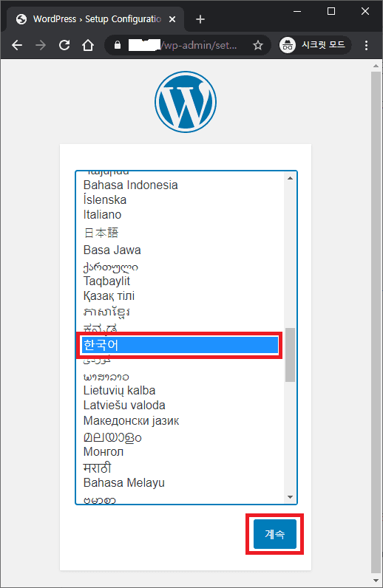Image resolution: width=383 pixels, height=588 pixels.
Task: Click language list scroll up arrow
Action: [290, 178]
